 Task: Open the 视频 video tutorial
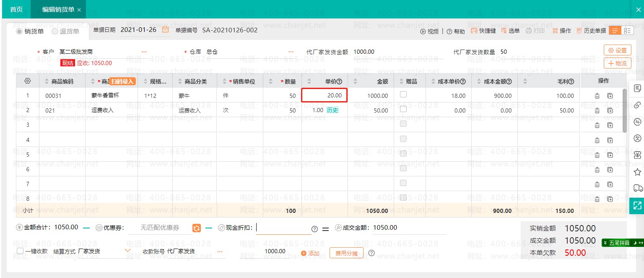pyautogui.click(x=429, y=31)
